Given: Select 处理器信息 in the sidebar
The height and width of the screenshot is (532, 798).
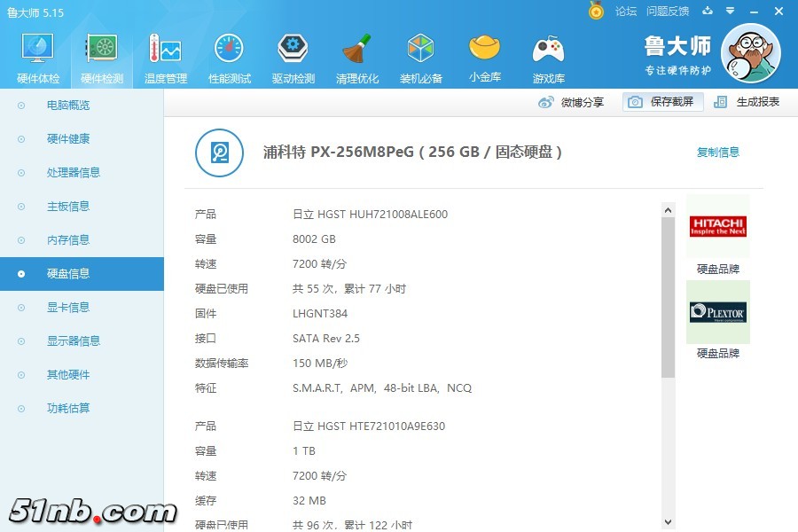Looking at the screenshot, I should pyautogui.click(x=74, y=173).
